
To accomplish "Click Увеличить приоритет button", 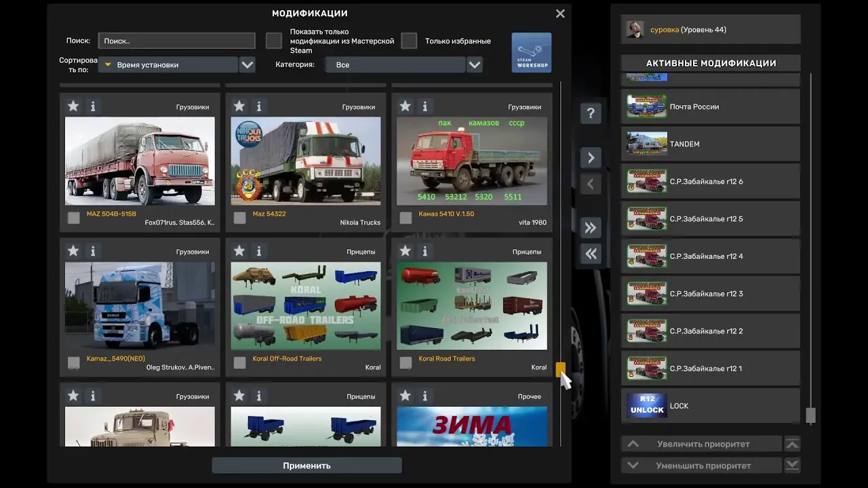I will [x=702, y=444].
